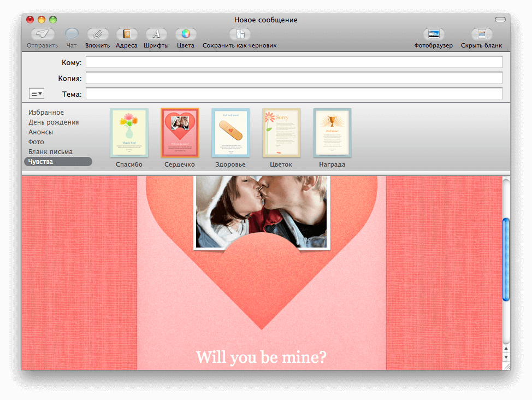Viewport: 532px width, 400px height.
Task: Open the header fields customize dropdown
Action: (37, 93)
